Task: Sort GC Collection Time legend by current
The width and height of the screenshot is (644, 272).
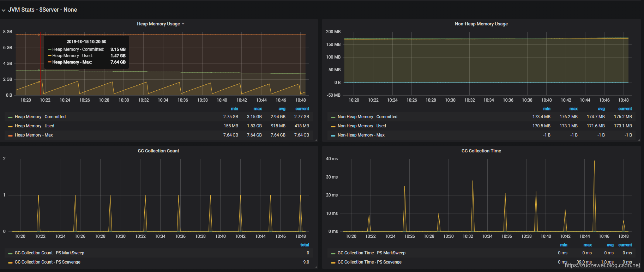Action: (625, 245)
